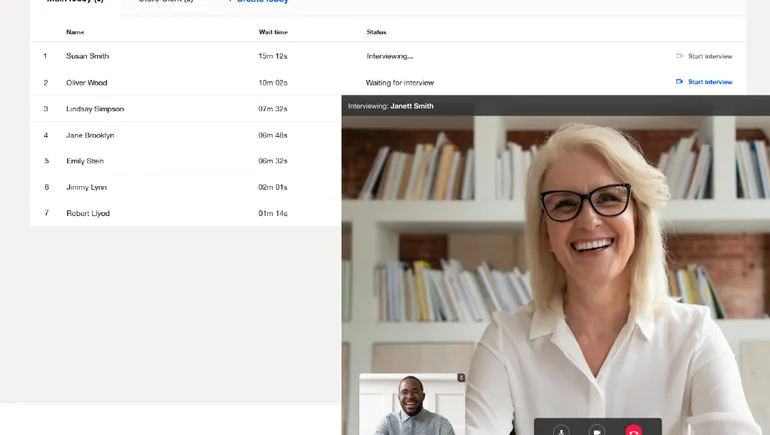Click the Status column header
Screen dimensions: 770x435
[376, 32]
